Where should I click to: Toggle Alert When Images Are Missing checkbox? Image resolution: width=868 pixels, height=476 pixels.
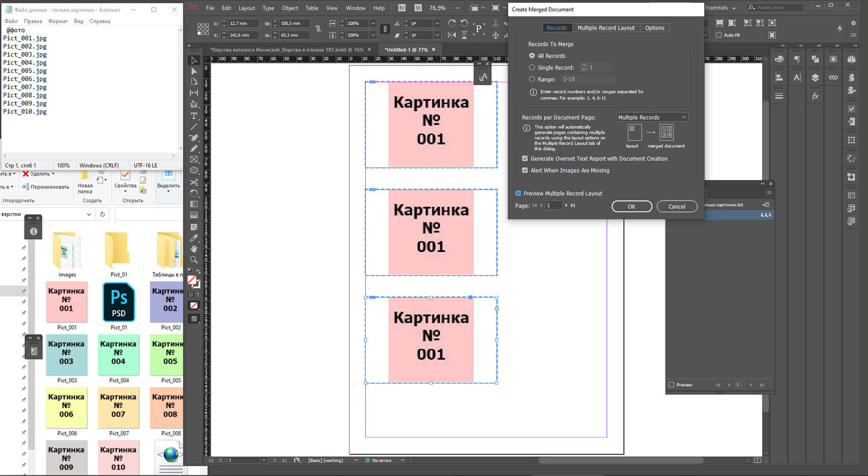point(525,170)
